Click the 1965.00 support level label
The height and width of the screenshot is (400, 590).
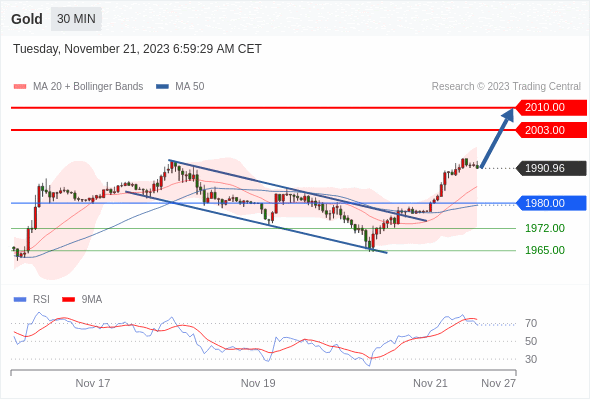click(545, 250)
